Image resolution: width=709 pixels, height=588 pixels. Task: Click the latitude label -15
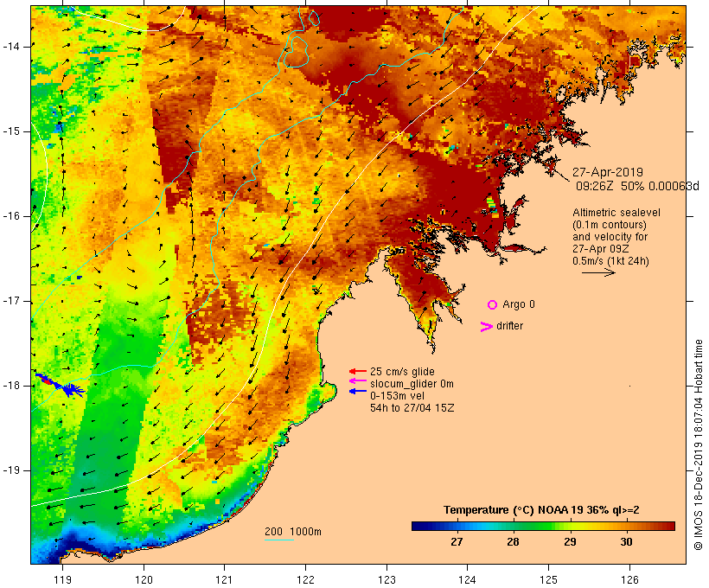point(11,131)
